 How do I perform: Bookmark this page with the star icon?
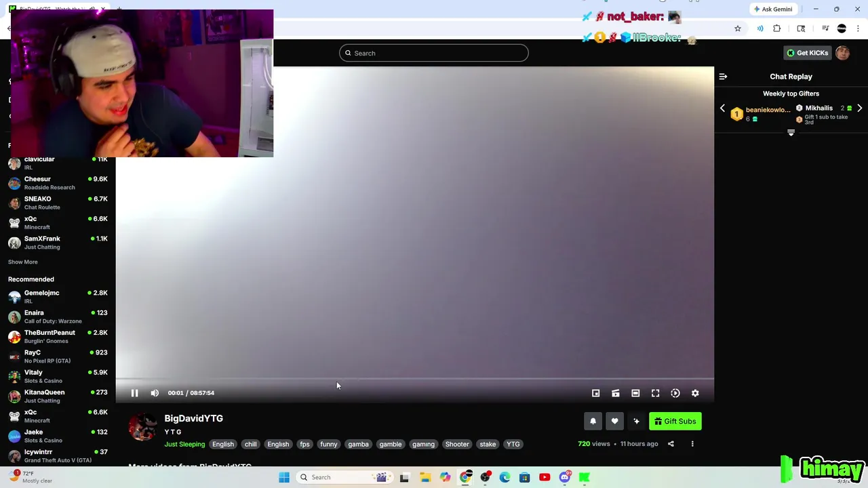[738, 28]
